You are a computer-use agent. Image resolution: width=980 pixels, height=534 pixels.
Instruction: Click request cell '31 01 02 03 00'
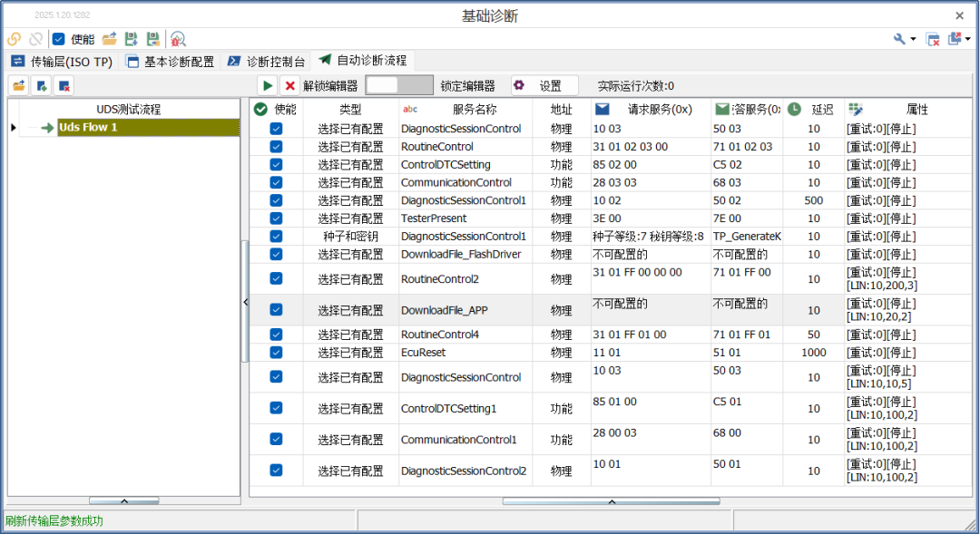point(650,147)
